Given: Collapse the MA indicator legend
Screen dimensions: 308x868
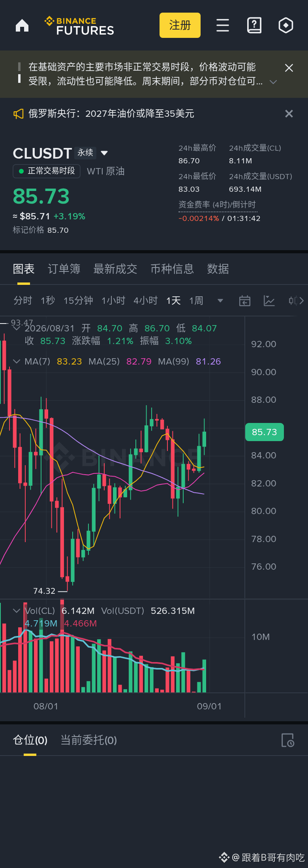Looking at the screenshot, I should click(17, 361).
